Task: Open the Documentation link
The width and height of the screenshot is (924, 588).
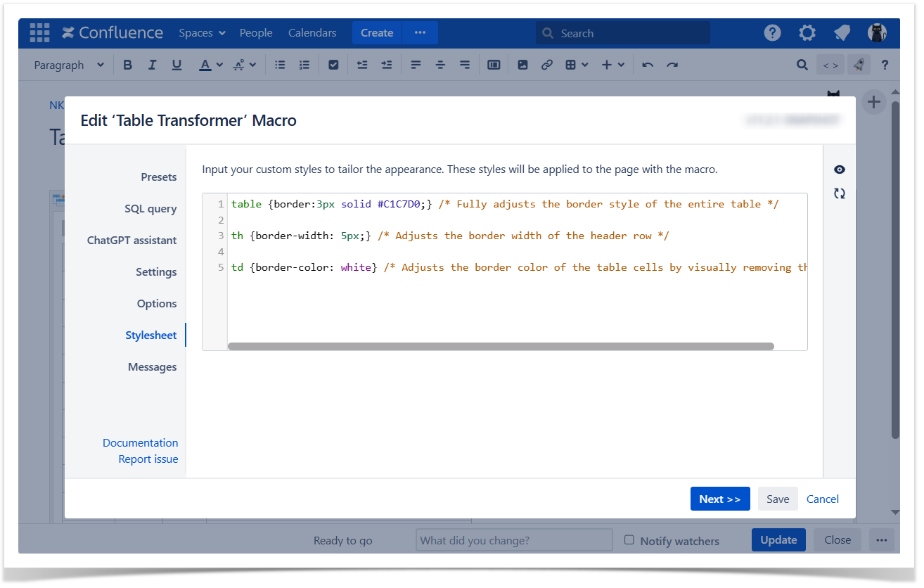Action: pos(140,442)
